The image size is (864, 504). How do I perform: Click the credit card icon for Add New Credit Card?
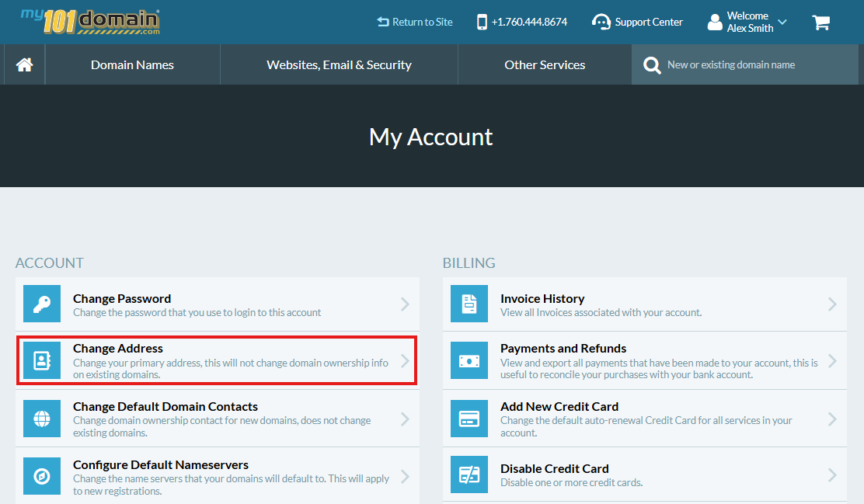469,419
